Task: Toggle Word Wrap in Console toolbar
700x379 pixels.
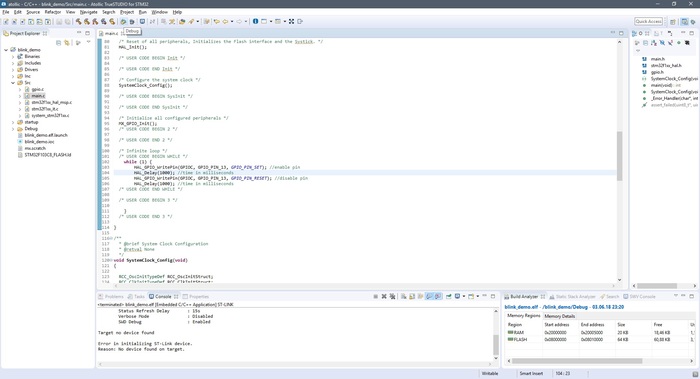Action: pos(421,296)
